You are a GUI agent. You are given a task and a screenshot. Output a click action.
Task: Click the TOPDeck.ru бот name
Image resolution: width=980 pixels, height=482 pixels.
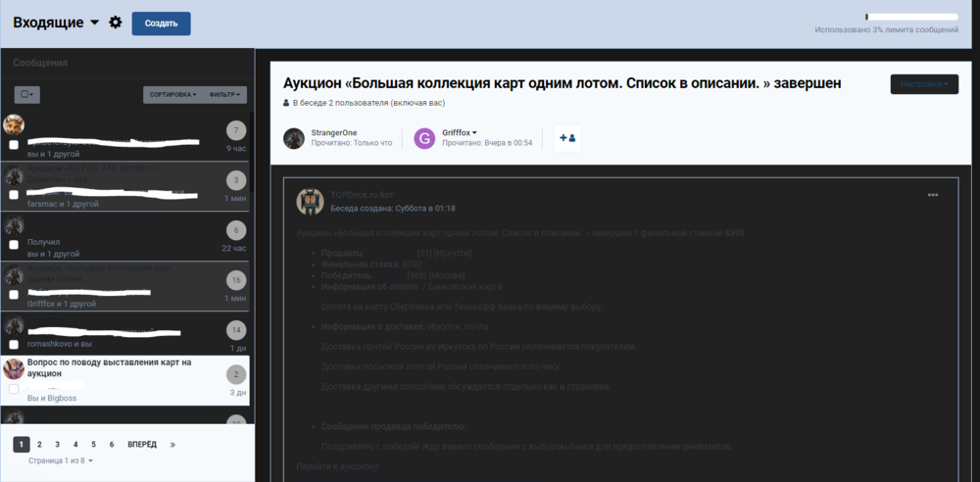(x=363, y=195)
